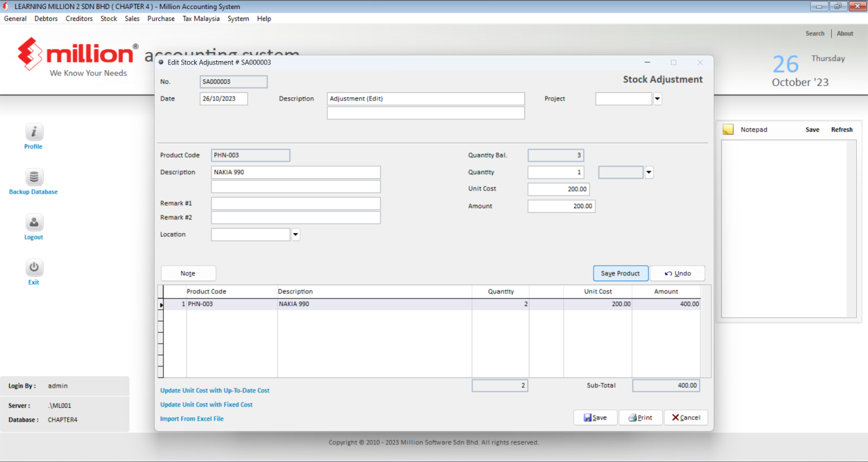Click the NAKIA 990 product description field
Viewport: 868px width, 462px height.
click(x=296, y=172)
